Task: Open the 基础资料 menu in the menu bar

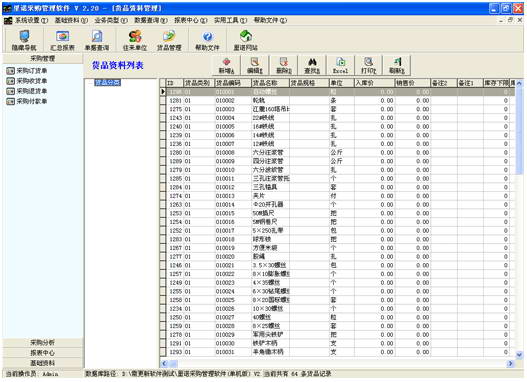Action: 71,20
